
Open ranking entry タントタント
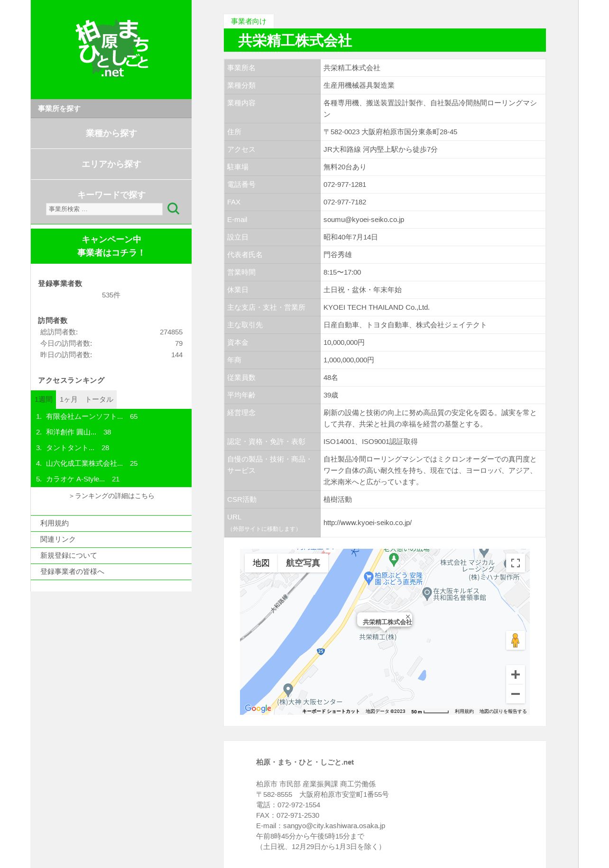tap(70, 448)
